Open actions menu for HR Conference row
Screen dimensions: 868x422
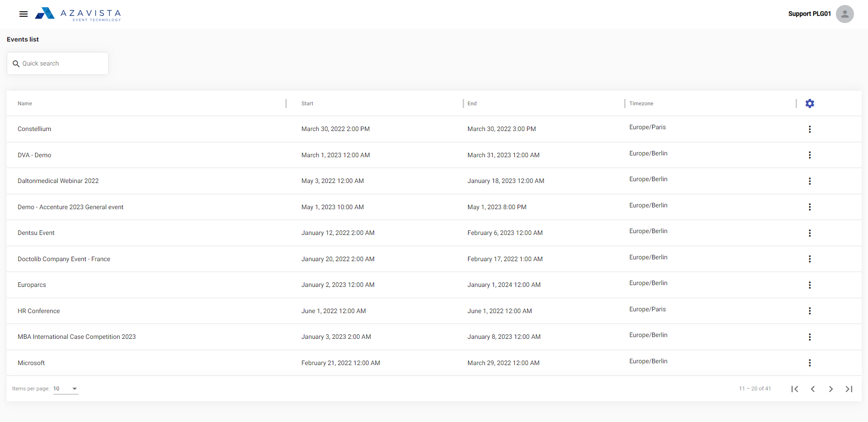810,311
